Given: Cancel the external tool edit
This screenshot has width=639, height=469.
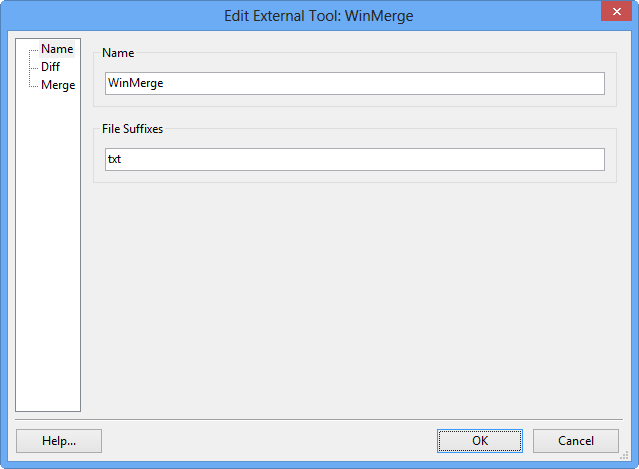Looking at the screenshot, I should tap(575, 441).
